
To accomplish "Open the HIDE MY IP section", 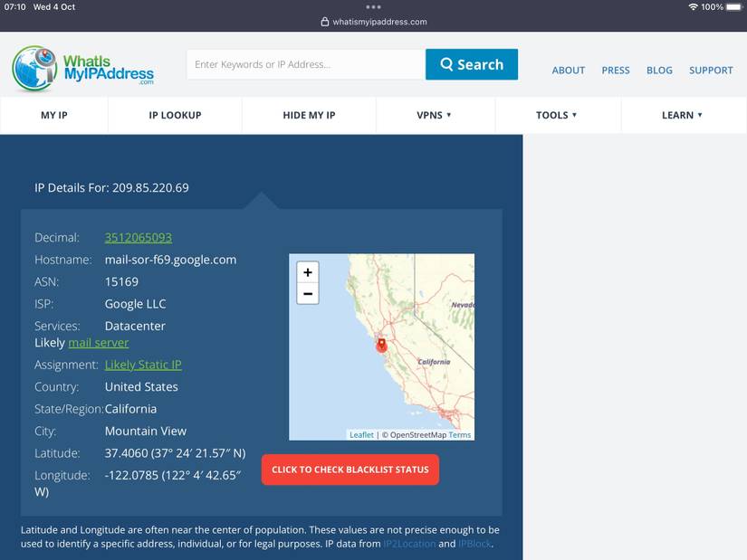I will (307, 115).
